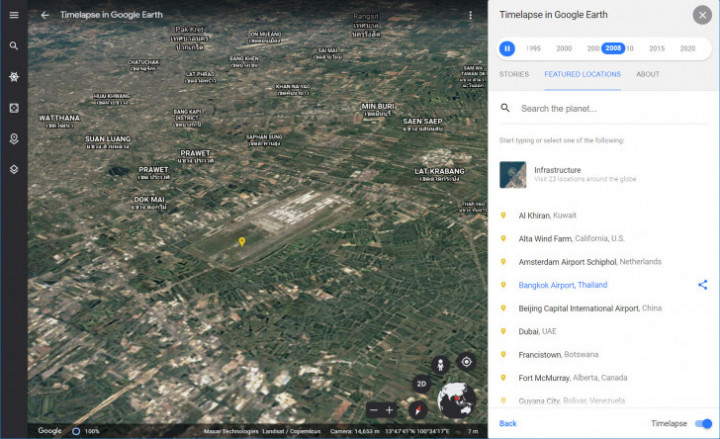
Task: Go to Beijing Capital International Airport
Action: 590,308
